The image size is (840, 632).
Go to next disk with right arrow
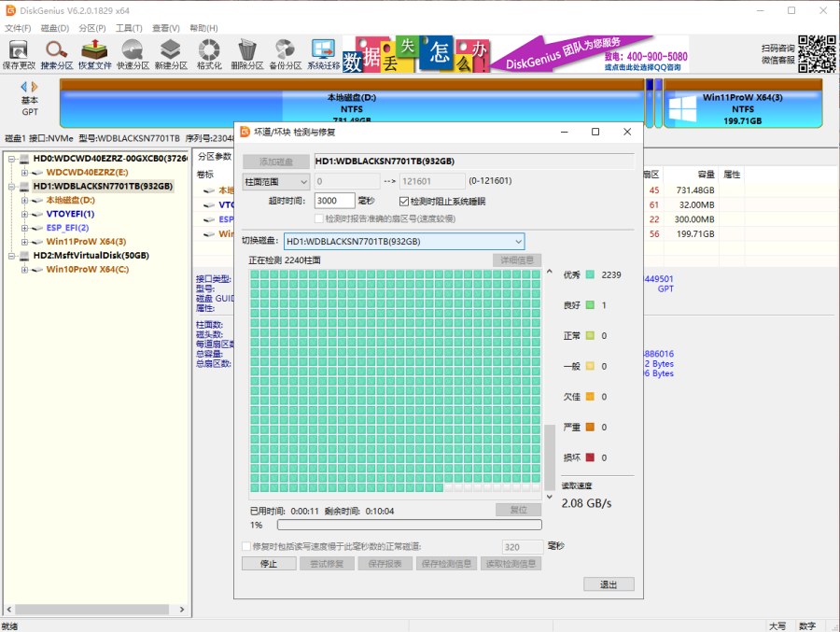point(35,86)
